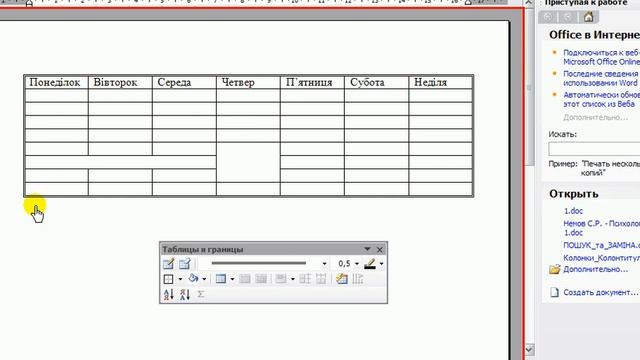Click Distribute Columns Evenly icon
The image size is (640, 360).
[321, 279]
